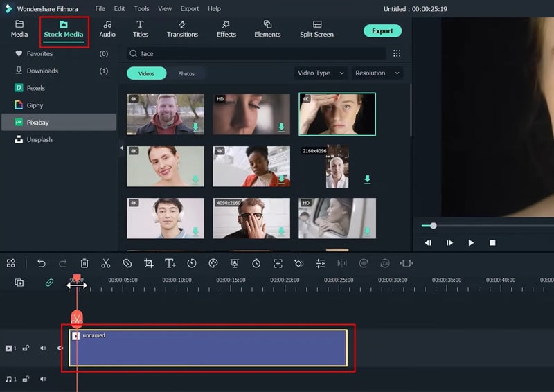The width and height of the screenshot is (554, 392).
Task: Click the green Export button
Action: [382, 30]
